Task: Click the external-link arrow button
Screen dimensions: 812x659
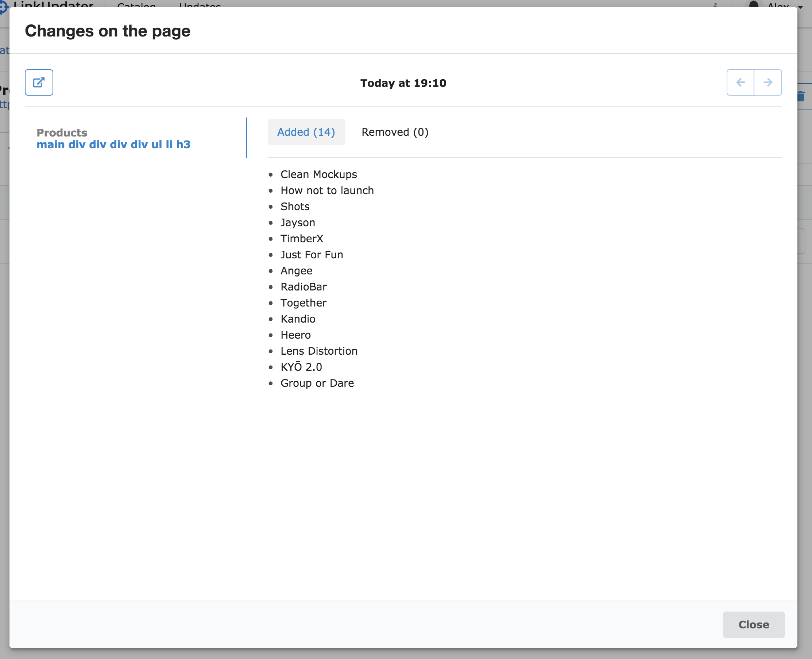Action: (39, 82)
